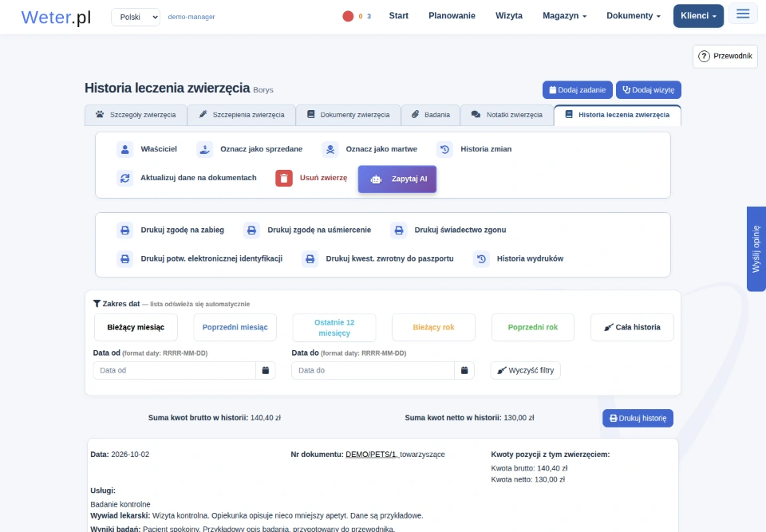The image size is (766, 532).
Task: Expand the Dokumenty menu
Action: (633, 16)
